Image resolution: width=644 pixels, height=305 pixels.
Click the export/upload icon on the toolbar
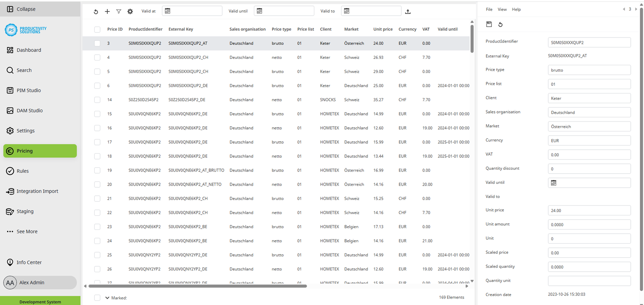408,12
